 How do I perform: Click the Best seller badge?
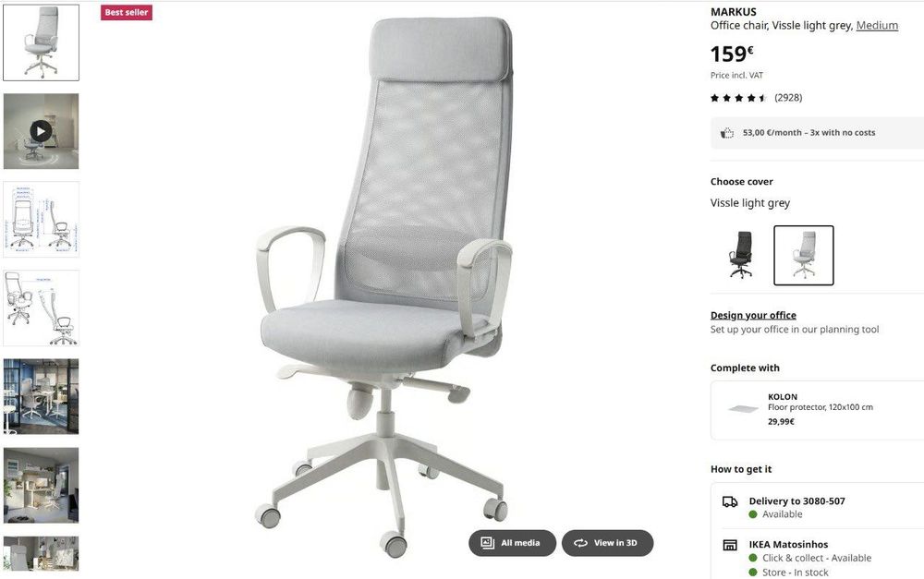[x=126, y=12]
